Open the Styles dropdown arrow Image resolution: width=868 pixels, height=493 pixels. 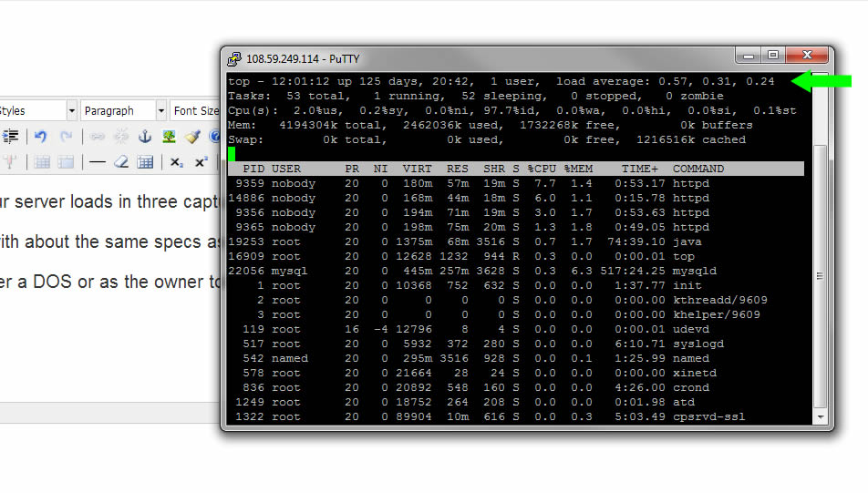click(x=71, y=110)
